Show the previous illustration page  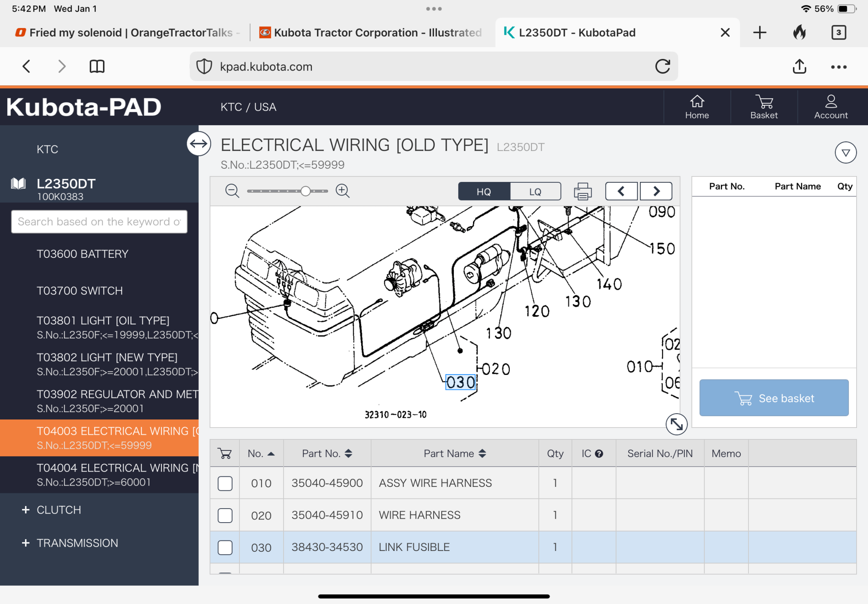tap(621, 191)
